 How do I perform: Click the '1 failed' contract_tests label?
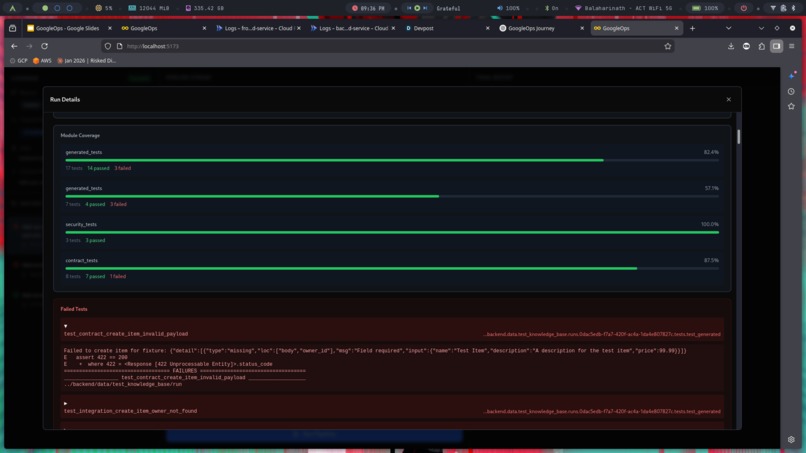(x=118, y=276)
